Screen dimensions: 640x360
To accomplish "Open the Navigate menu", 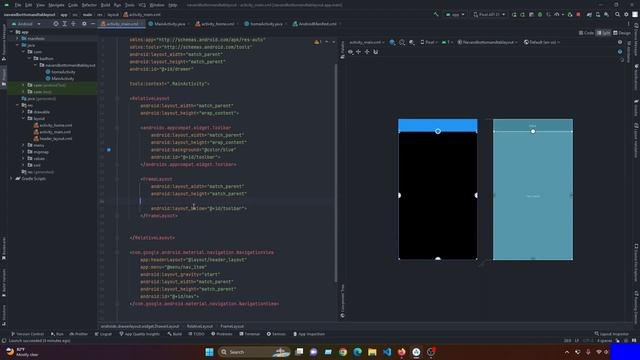I will (x=56, y=5).
